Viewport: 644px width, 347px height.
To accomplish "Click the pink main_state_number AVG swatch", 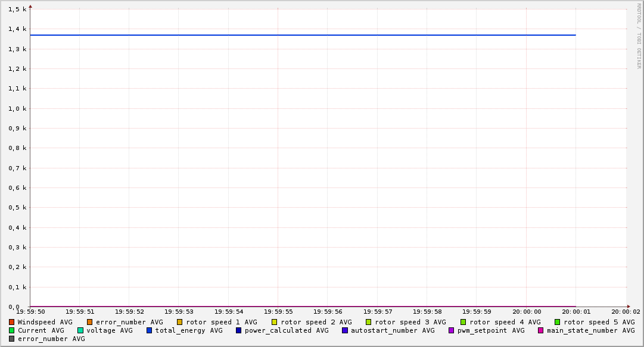I will [x=541, y=330].
